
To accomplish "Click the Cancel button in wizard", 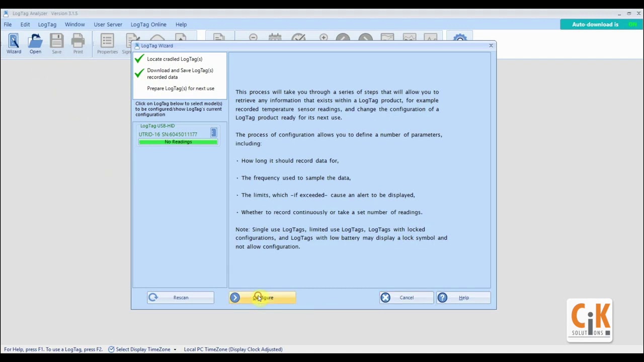I will 406,298.
